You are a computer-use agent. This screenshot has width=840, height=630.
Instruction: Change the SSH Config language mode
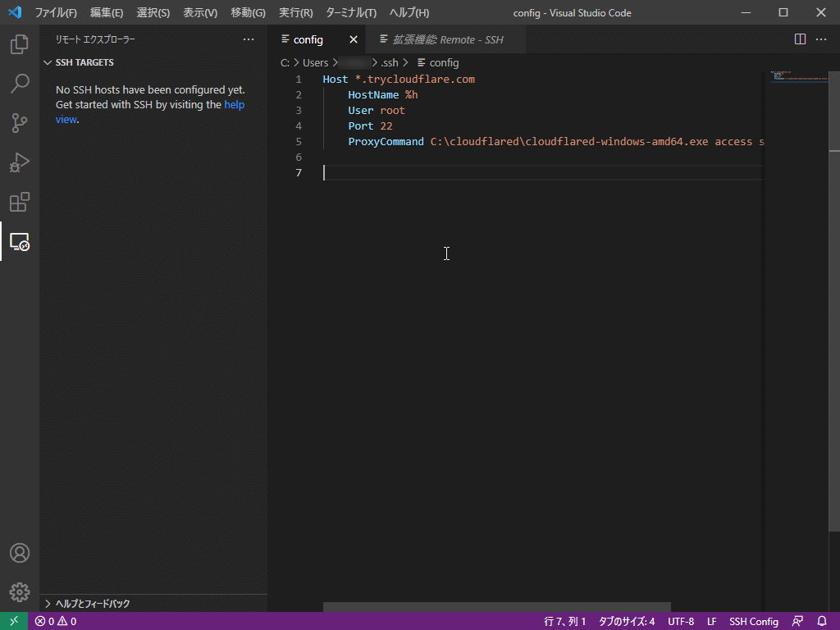753,621
